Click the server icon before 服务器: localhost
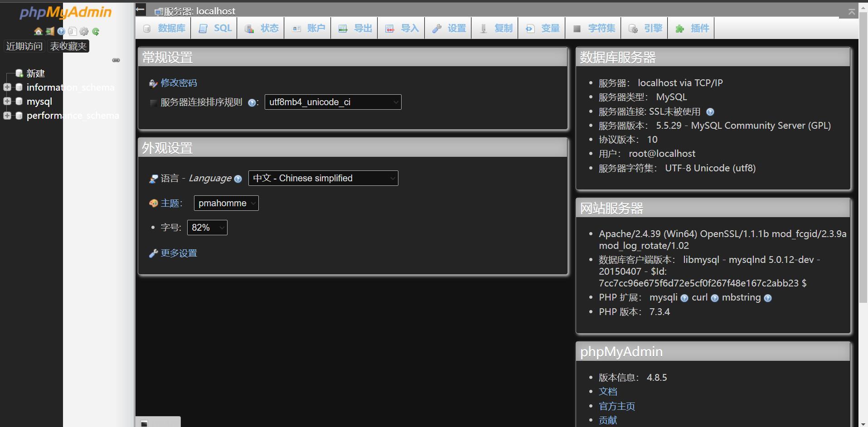 point(159,11)
